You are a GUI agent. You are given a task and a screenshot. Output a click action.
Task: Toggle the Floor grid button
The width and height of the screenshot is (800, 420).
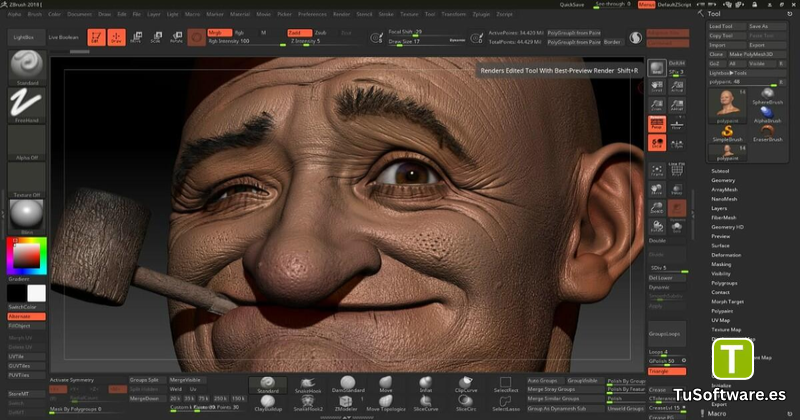click(677, 124)
